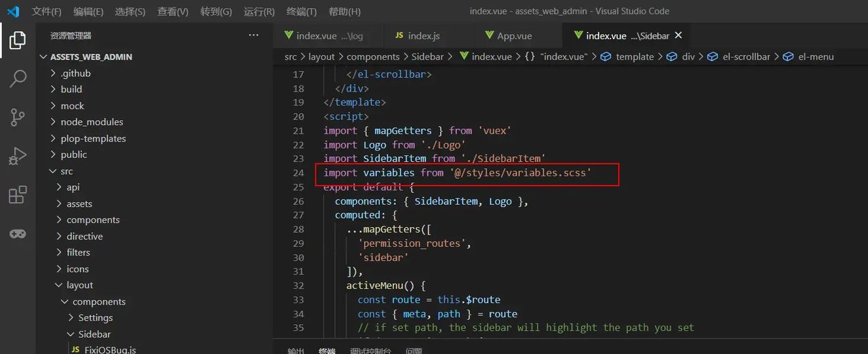Open the 终端(T) menu
This screenshot has width=868, height=354.
tap(302, 12)
